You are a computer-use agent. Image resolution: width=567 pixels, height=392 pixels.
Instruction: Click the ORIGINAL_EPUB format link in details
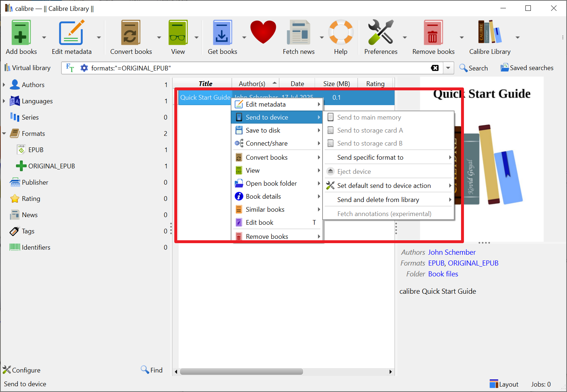(x=473, y=263)
